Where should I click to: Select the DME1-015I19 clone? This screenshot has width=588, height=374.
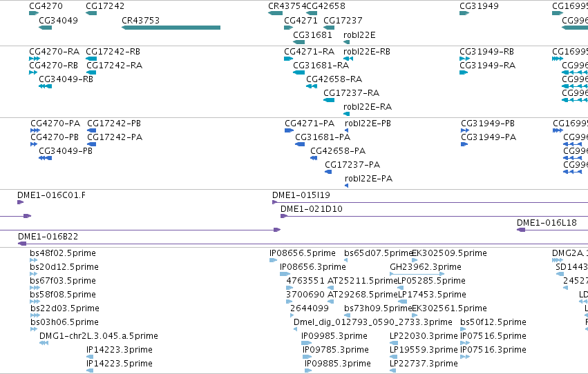[x=430, y=203]
